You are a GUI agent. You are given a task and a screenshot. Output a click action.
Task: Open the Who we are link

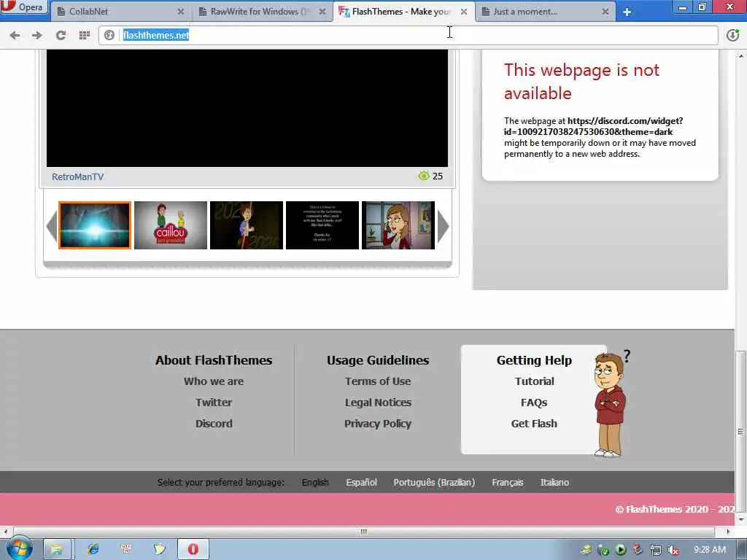(214, 381)
